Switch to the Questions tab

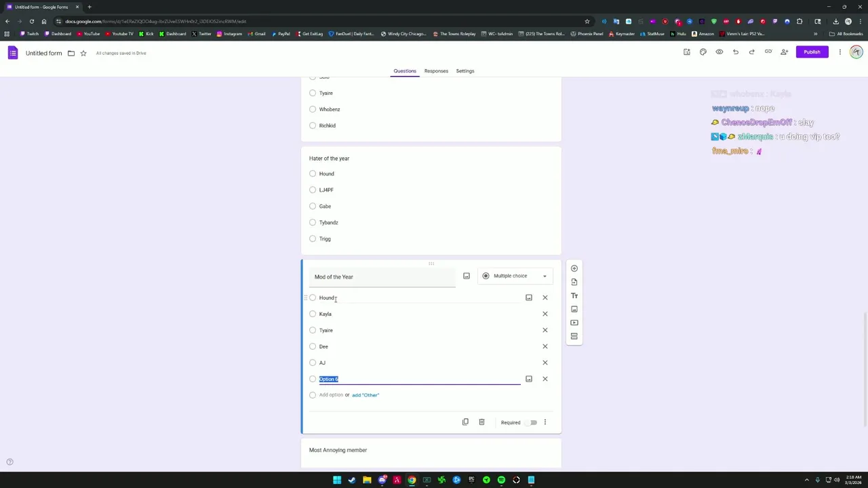[x=405, y=70]
